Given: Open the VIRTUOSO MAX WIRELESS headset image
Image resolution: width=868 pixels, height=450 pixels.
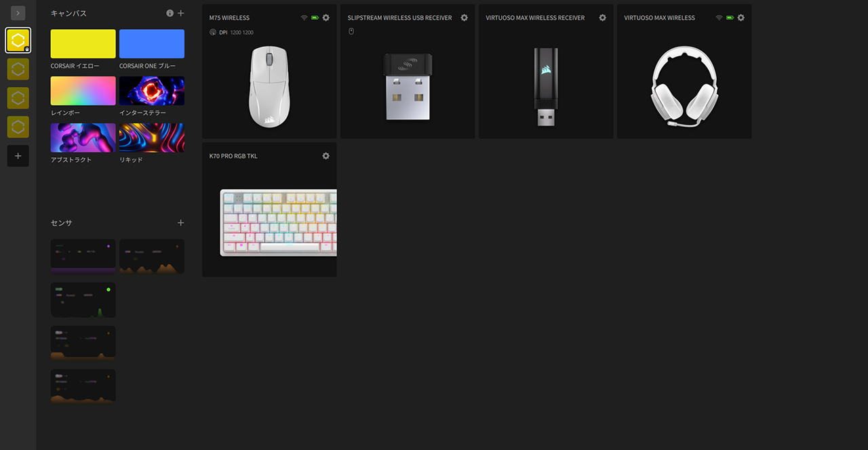Looking at the screenshot, I should coord(684,87).
